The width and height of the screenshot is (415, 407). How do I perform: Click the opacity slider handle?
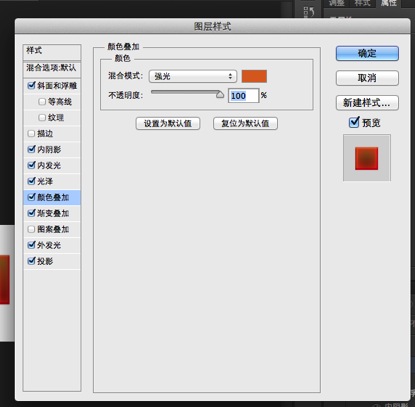(x=220, y=95)
